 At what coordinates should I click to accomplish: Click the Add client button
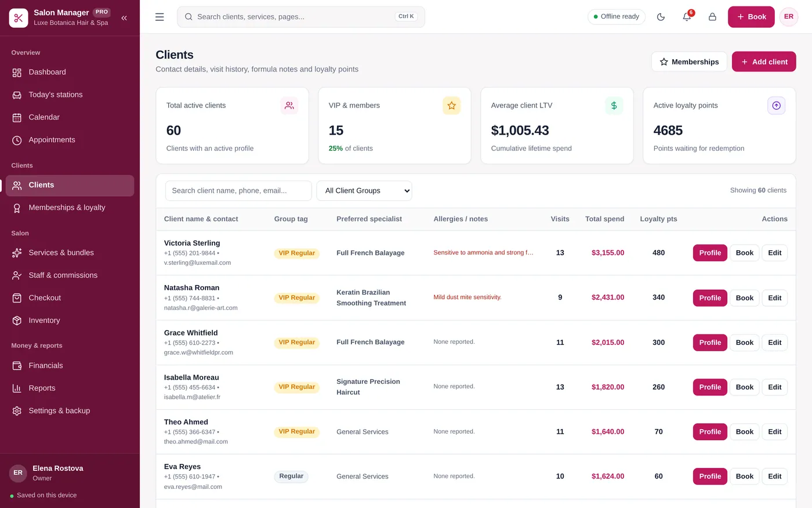point(764,62)
